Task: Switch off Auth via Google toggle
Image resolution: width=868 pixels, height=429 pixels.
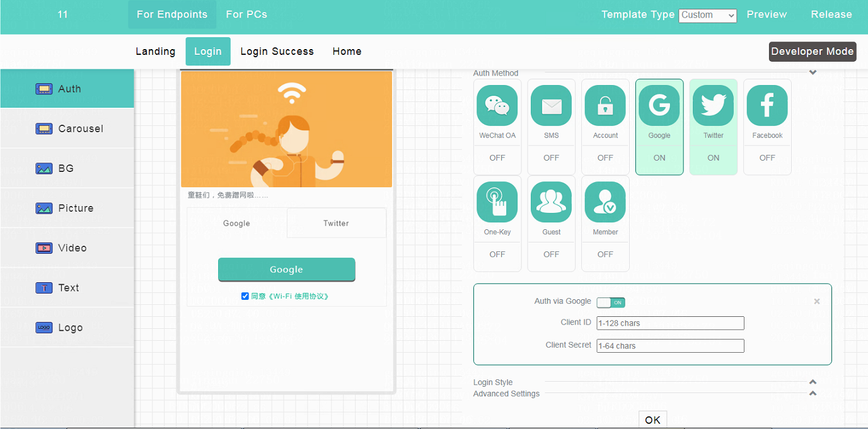Action: [611, 302]
